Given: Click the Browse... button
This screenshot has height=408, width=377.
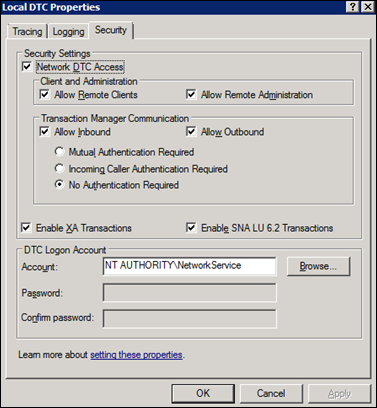Looking at the screenshot, I should [318, 266].
